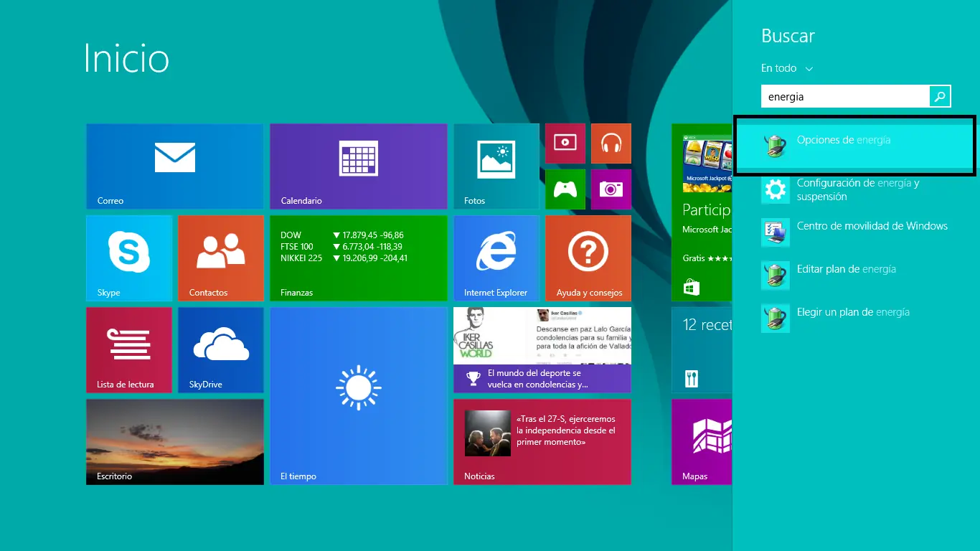Launch the orange Music headphones tile
Viewport: 980px width, 551px height.
[611, 143]
